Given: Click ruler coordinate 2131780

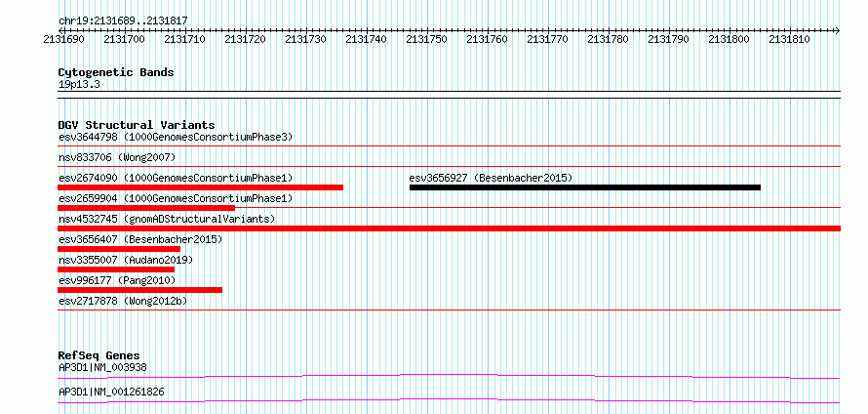Looking at the screenshot, I should (x=608, y=39).
